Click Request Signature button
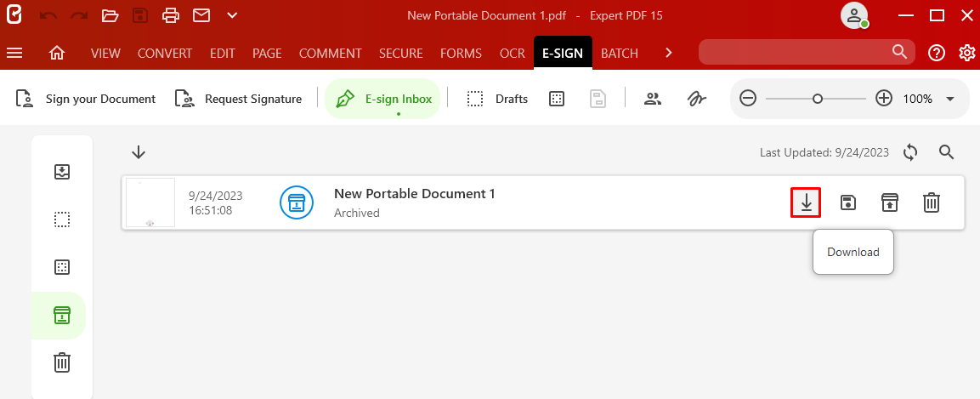 pos(238,99)
